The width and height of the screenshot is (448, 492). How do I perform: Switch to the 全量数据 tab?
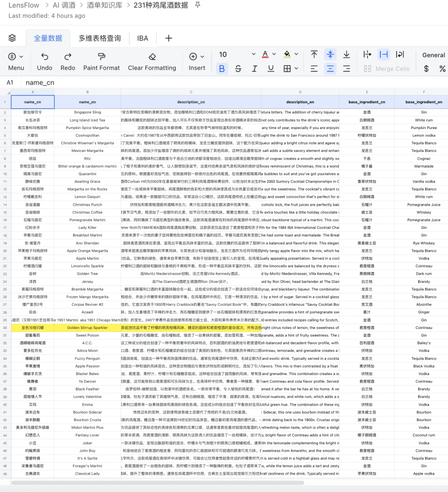(x=48, y=38)
